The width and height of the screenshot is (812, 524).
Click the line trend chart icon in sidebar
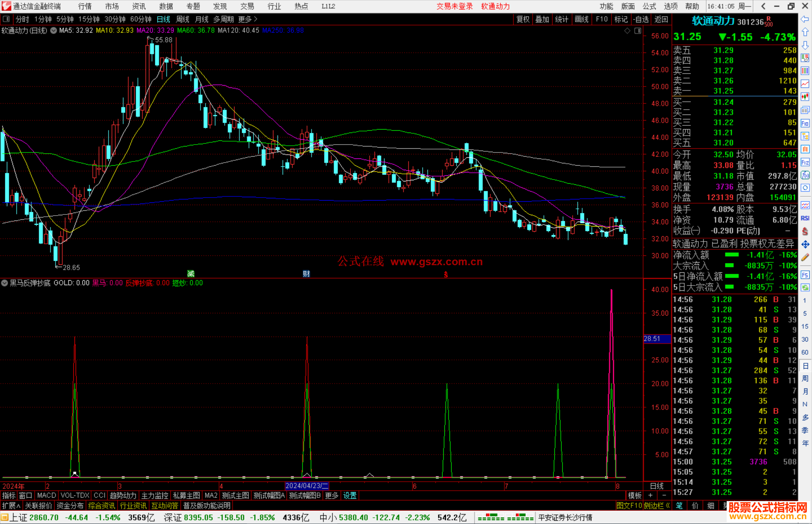click(x=805, y=84)
